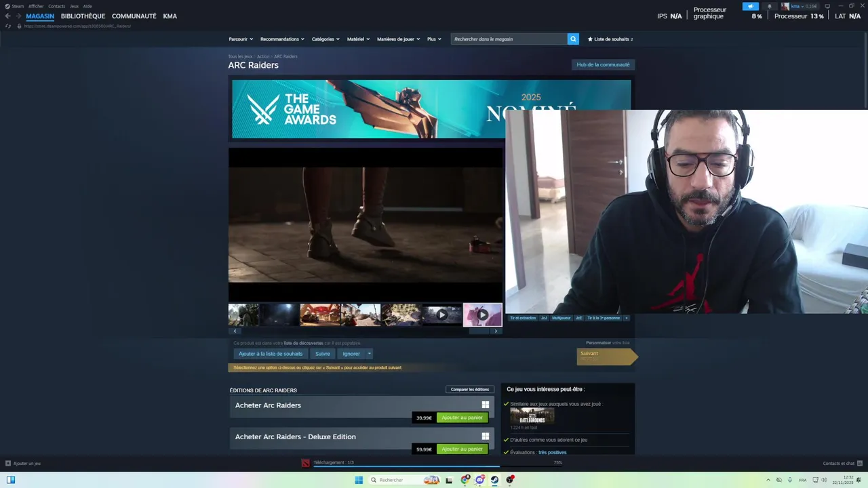
Task: Click the Tir et extraction tag
Action: pos(523,318)
